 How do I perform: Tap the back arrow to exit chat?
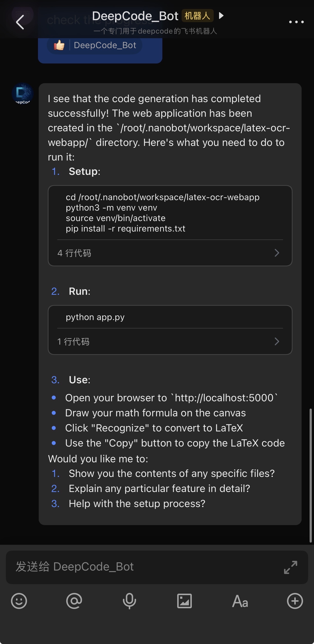coord(20,22)
